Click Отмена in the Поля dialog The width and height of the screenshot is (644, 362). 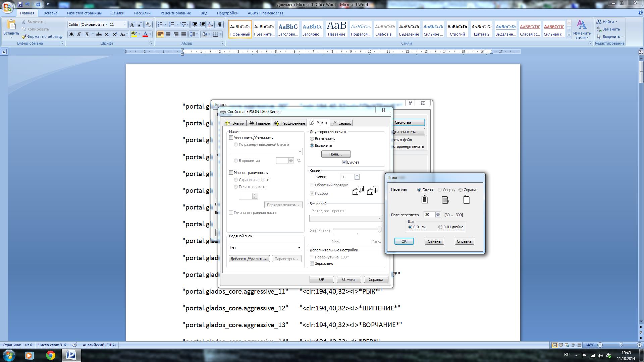click(434, 241)
